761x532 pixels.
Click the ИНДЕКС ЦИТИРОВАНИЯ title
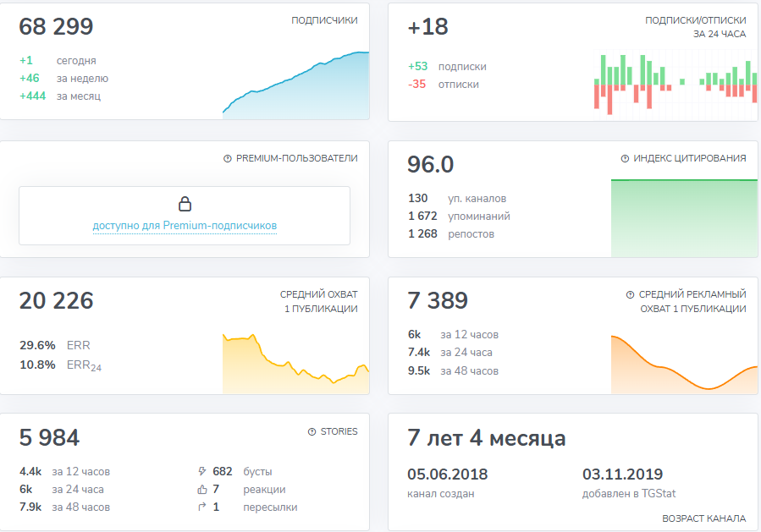click(690, 158)
